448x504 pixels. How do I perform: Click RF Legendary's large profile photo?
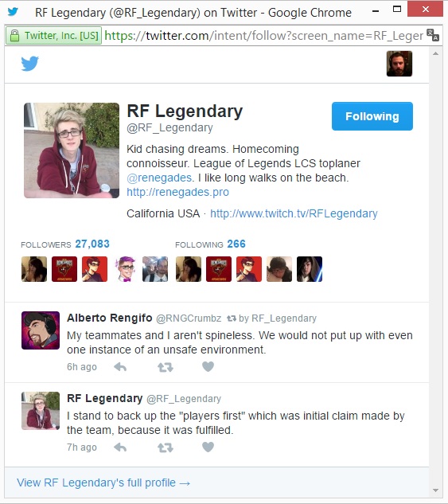[x=72, y=150]
